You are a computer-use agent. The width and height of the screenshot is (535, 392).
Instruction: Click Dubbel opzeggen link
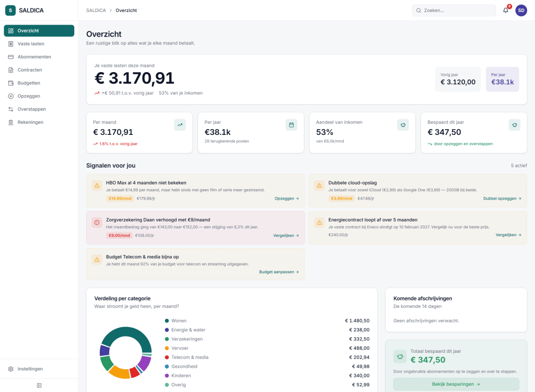[502, 199]
